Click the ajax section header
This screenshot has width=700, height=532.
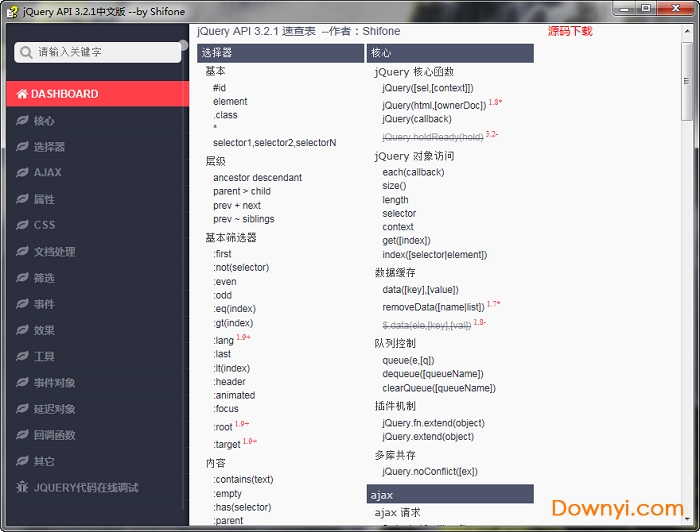pyautogui.click(x=450, y=494)
